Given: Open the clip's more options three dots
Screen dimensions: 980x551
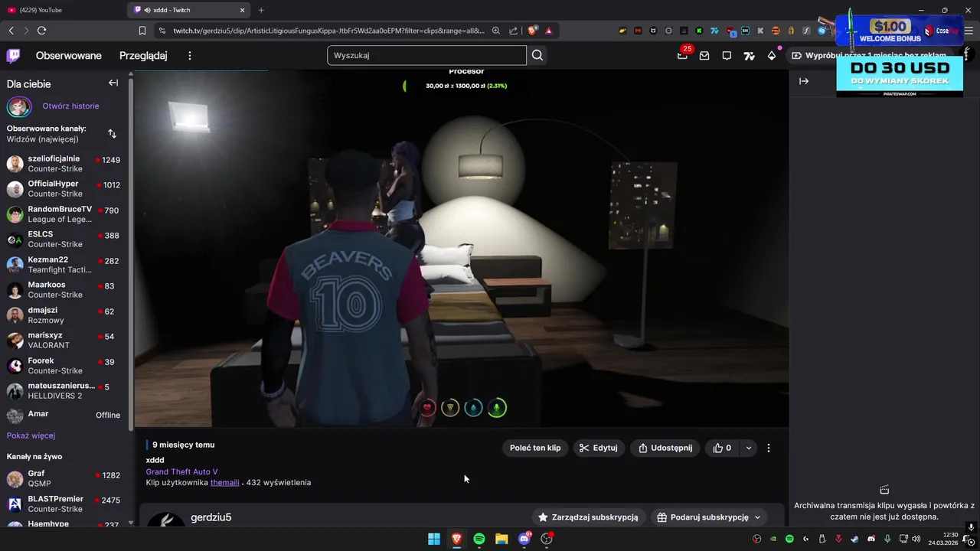Looking at the screenshot, I should pyautogui.click(x=769, y=448).
